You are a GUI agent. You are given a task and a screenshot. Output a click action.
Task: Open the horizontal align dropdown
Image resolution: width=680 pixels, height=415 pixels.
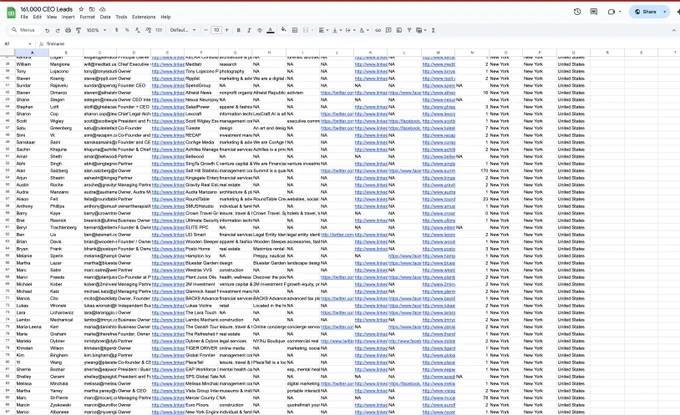pos(324,30)
